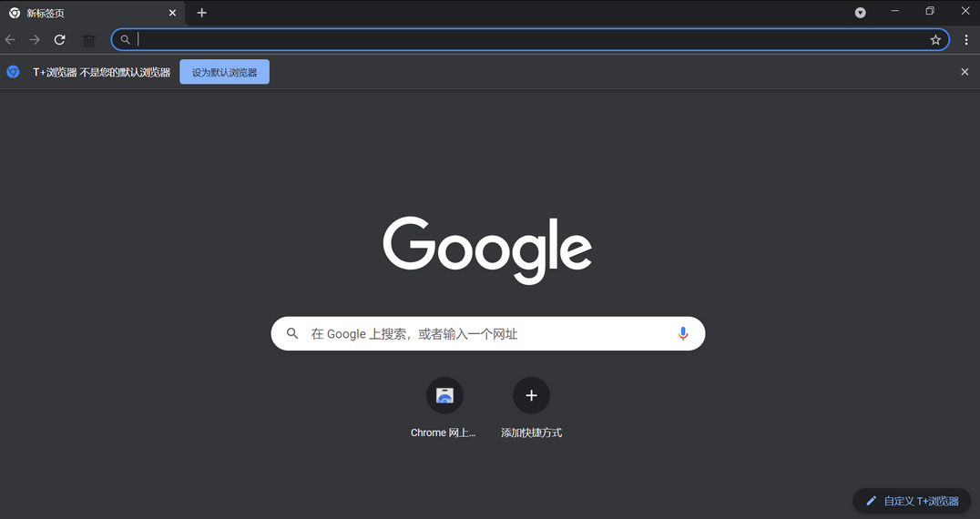
Task: Bookmark this page with the star icon
Action: pyautogui.click(x=935, y=40)
